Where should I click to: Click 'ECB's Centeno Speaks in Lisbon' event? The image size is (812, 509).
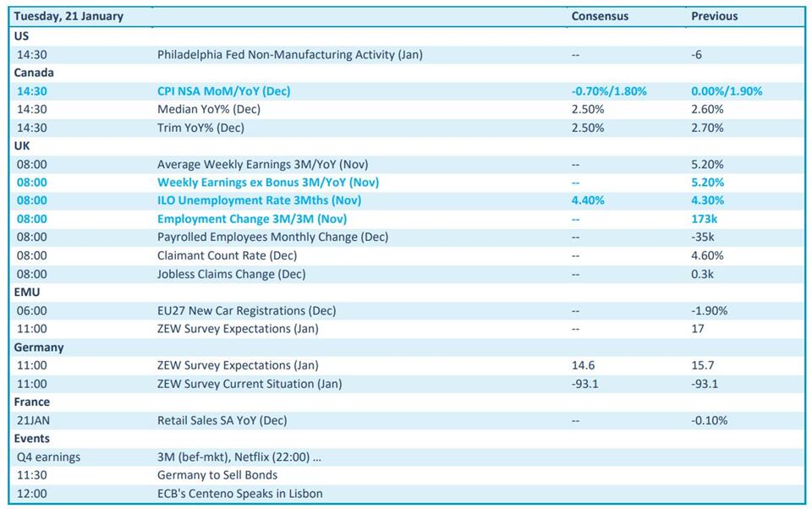239,494
